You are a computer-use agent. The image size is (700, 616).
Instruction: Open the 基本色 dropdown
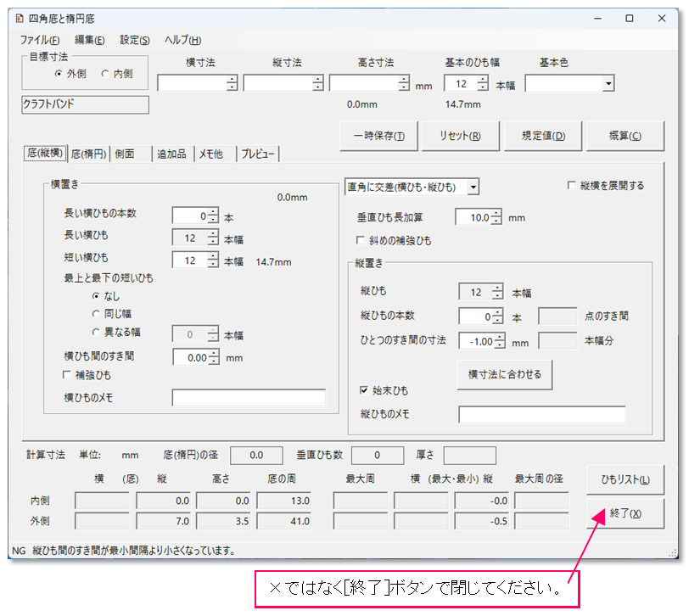click(608, 83)
